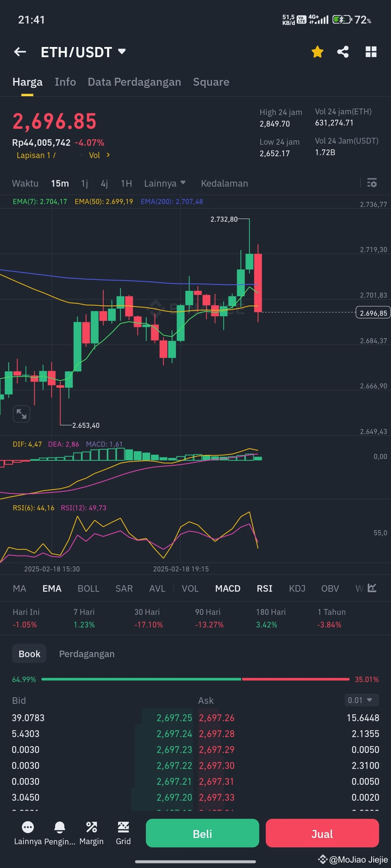This screenshot has height=868, width=391.
Task: Toggle the SAR indicator
Action: [124, 588]
